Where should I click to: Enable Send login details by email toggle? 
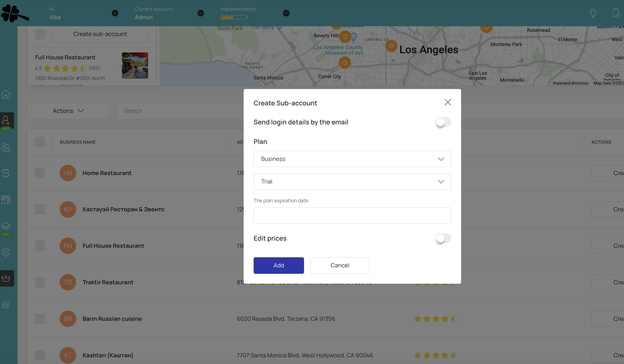coord(443,122)
